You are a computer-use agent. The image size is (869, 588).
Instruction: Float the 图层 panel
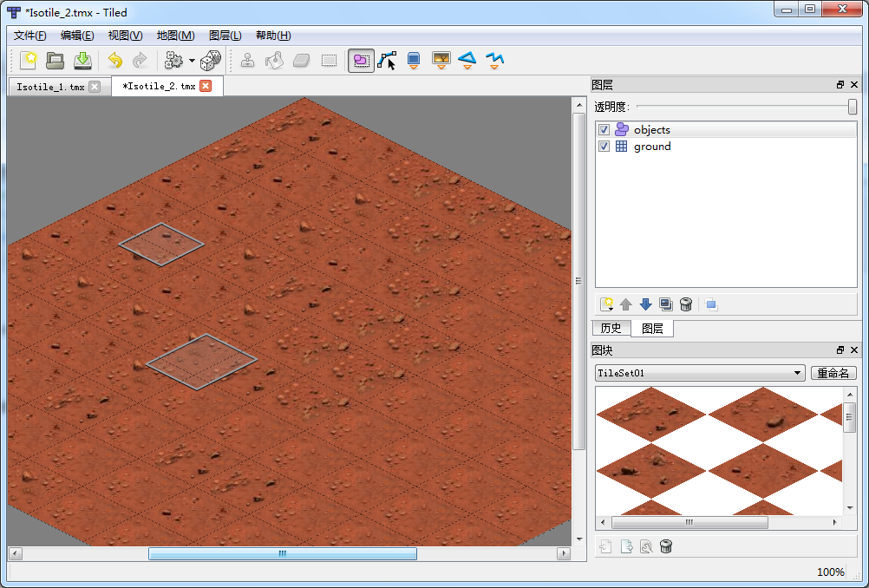(x=840, y=85)
